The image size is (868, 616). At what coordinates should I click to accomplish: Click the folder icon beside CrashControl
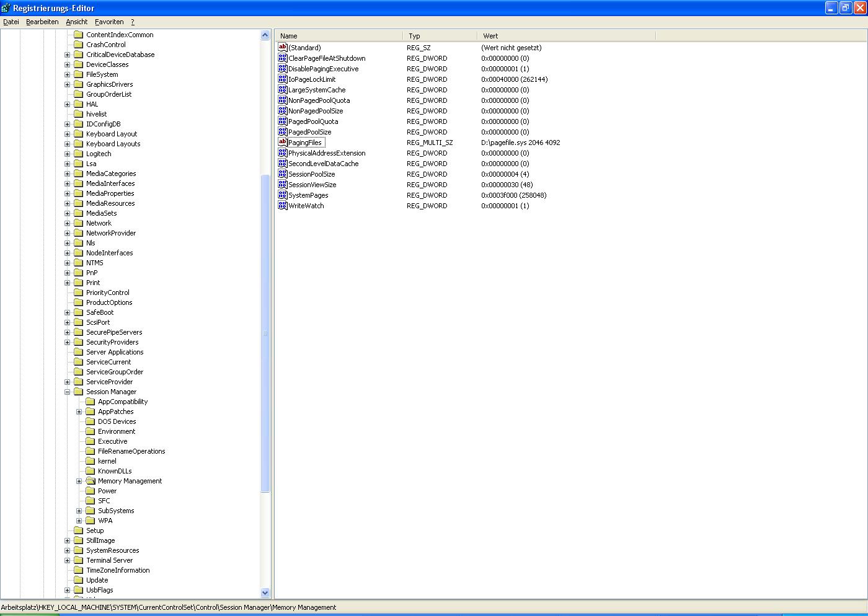point(79,45)
